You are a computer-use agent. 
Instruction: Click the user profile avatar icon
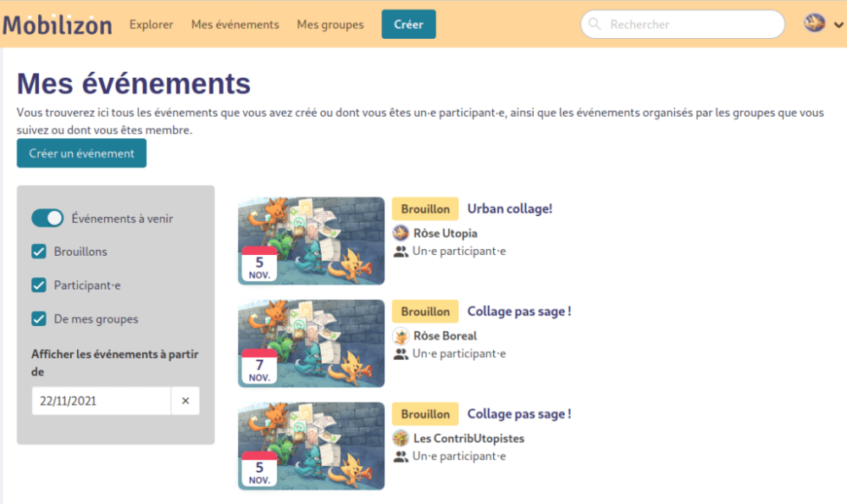[814, 24]
